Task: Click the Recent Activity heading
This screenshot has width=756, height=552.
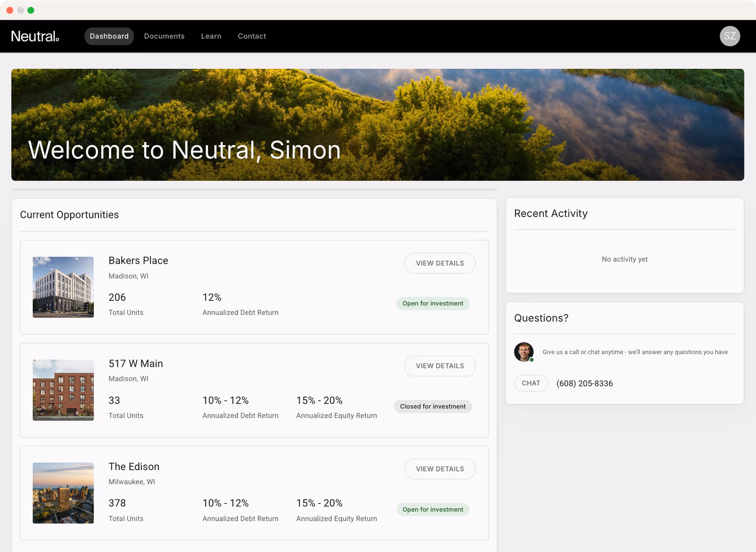Action: click(551, 214)
